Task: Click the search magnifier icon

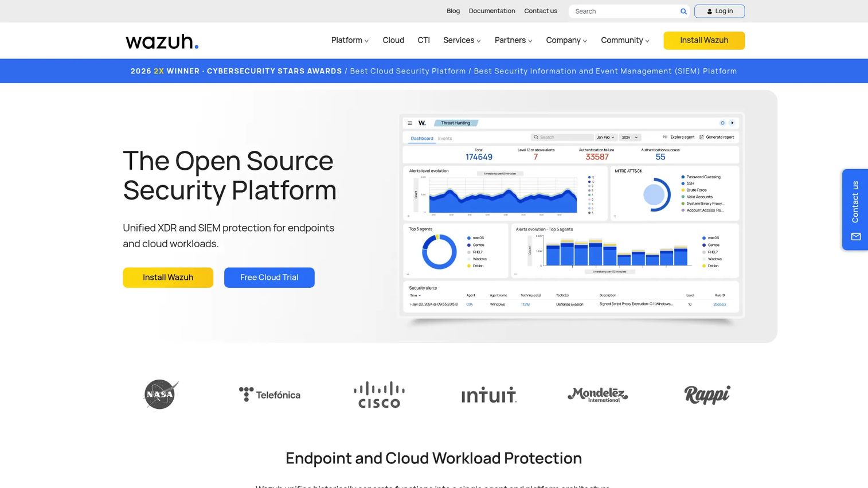Action: point(683,11)
